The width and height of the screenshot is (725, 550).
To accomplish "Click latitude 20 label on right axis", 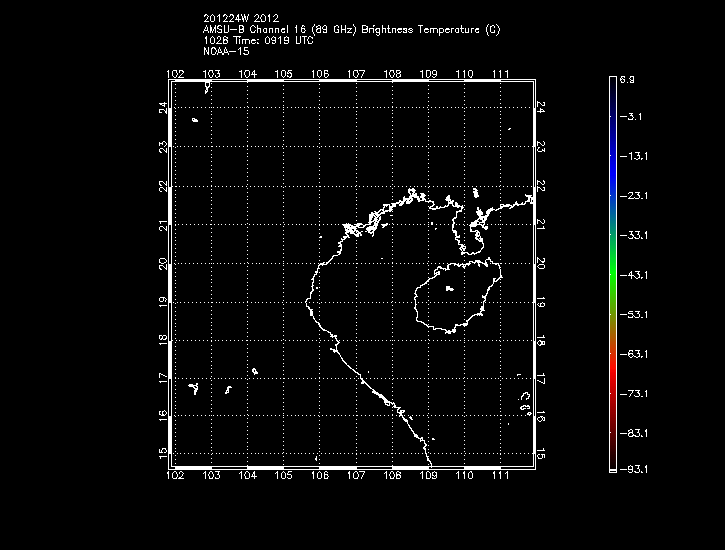I will click(x=541, y=263).
